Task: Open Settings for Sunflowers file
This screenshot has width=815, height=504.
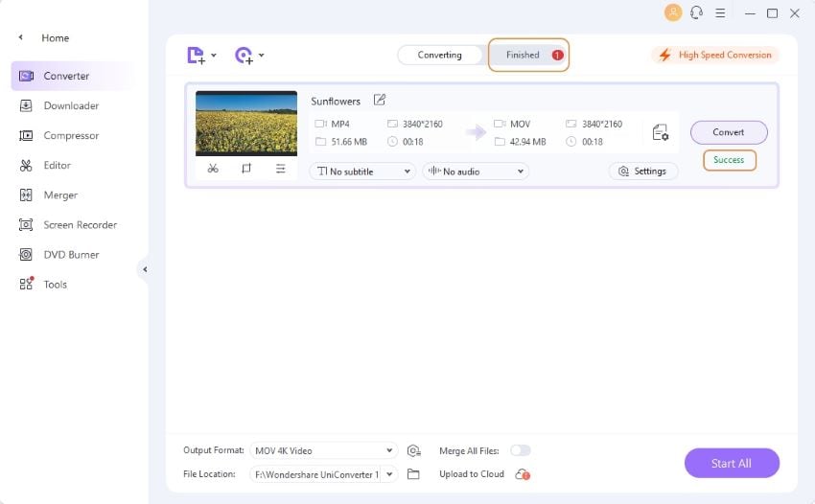Action: click(x=643, y=172)
